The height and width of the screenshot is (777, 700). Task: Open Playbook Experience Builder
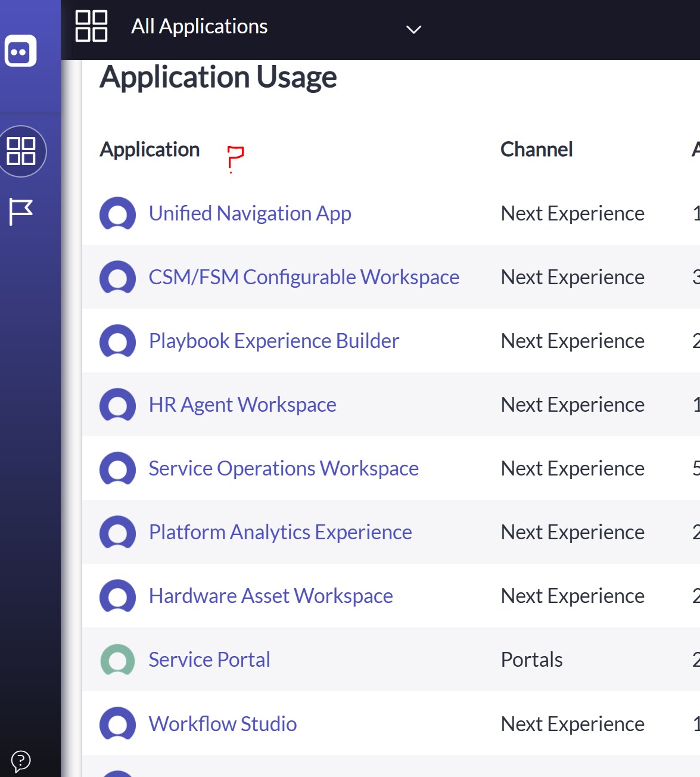(x=273, y=341)
